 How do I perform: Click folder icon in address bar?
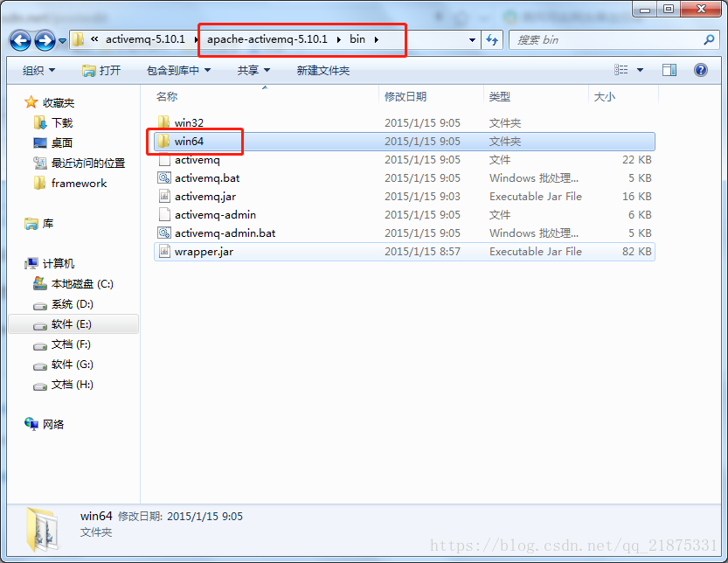click(79, 39)
